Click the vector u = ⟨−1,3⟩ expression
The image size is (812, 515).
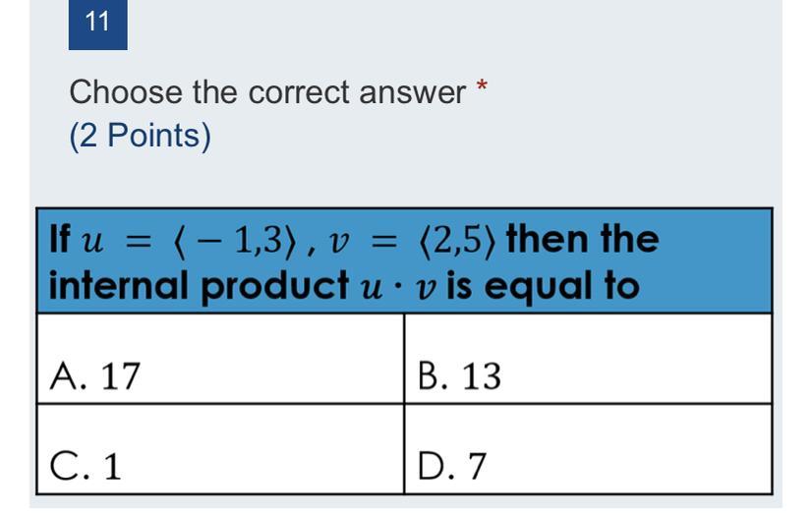(x=190, y=241)
